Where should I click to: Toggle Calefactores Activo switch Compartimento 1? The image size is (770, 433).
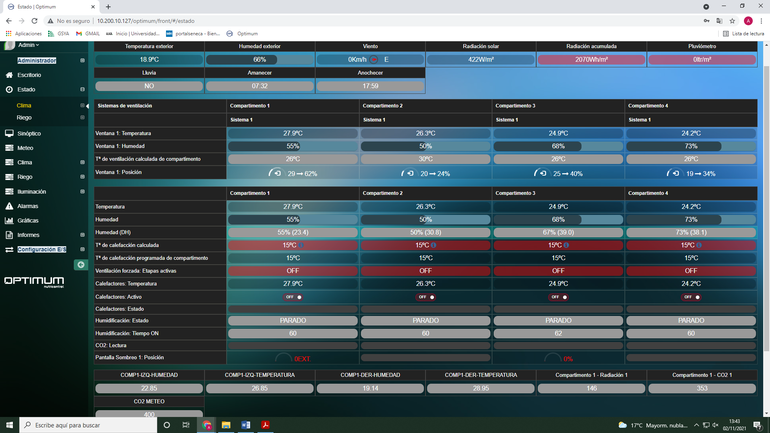click(293, 297)
